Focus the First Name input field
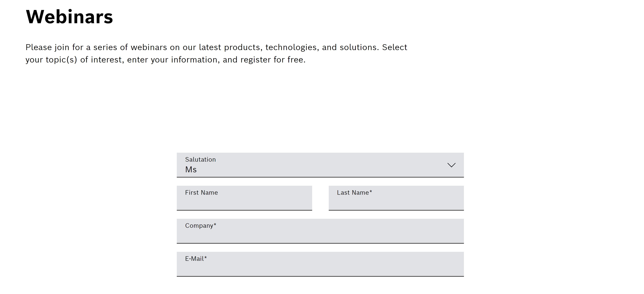Viewport: 644px width, 294px height. pos(244,201)
